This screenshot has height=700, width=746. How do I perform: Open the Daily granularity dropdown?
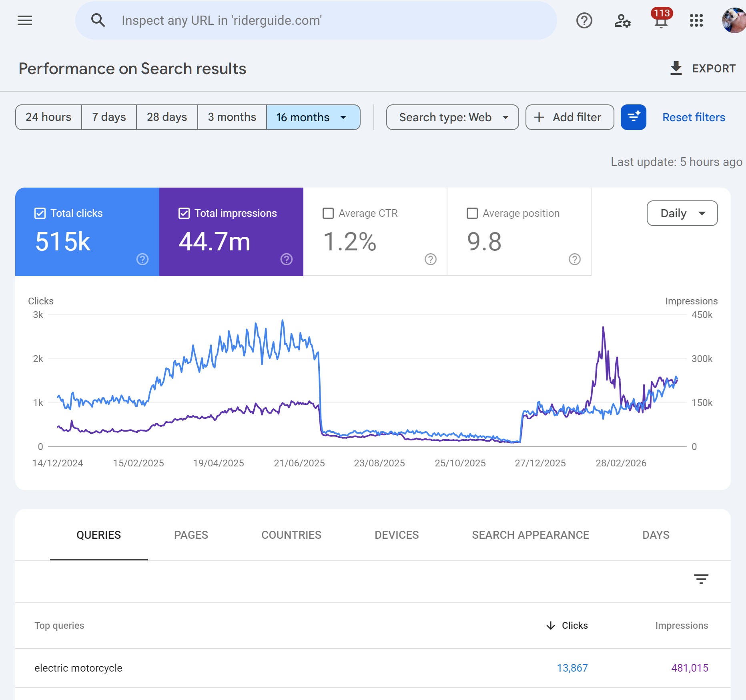click(x=682, y=213)
